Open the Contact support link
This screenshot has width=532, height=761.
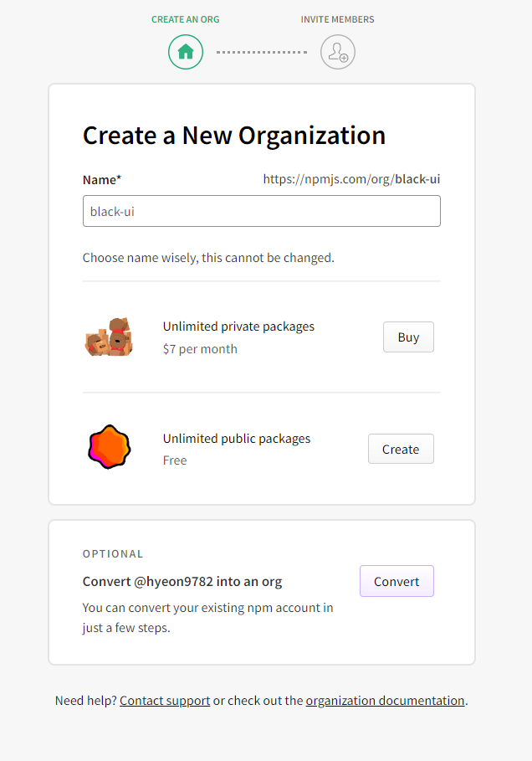pos(165,701)
